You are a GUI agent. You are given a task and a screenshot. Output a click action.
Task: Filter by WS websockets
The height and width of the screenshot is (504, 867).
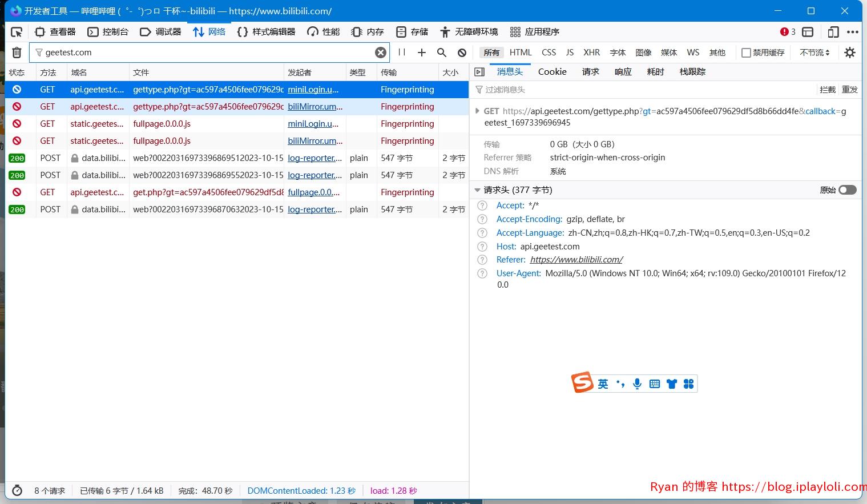coord(693,53)
